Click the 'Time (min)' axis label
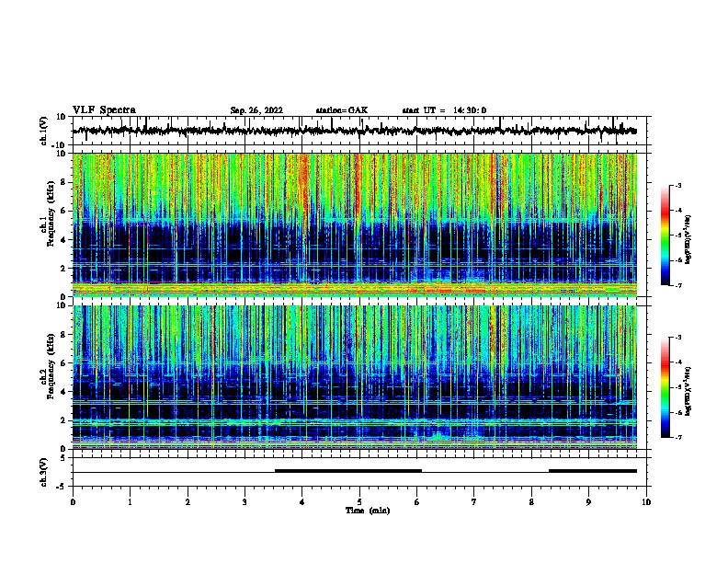Image resolution: width=728 pixels, height=563 pixels. (x=368, y=511)
